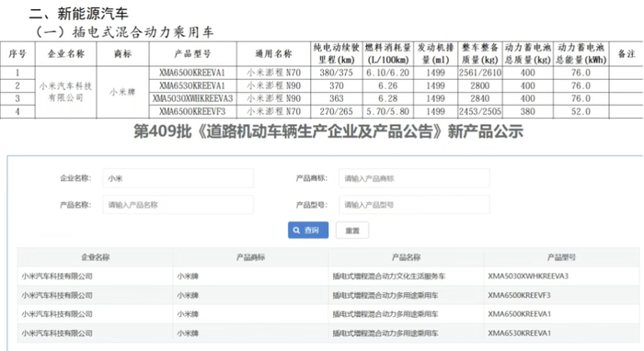This screenshot has width=644, height=351.
Task: Focus the 产品名称 input field
Action: pyautogui.click(x=178, y=205)
